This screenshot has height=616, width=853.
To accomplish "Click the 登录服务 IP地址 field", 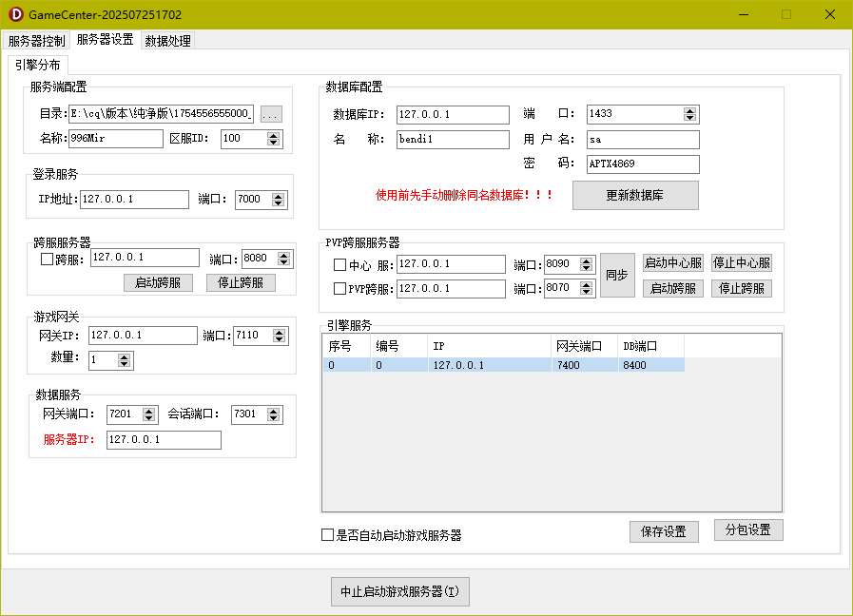I will pos(134,199).
